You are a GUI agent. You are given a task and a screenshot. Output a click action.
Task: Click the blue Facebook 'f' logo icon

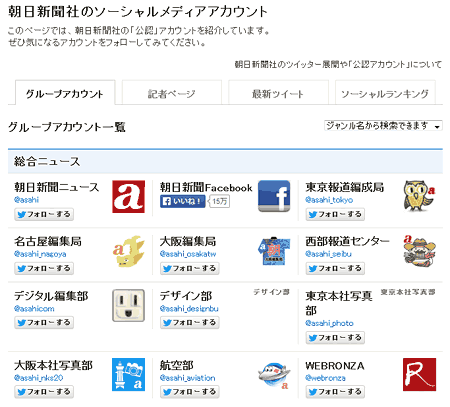click(274, 196)
